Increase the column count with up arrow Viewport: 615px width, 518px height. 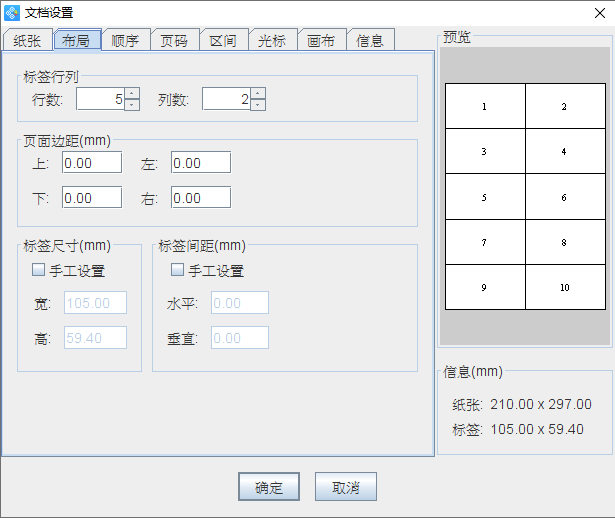coord(258,94)
